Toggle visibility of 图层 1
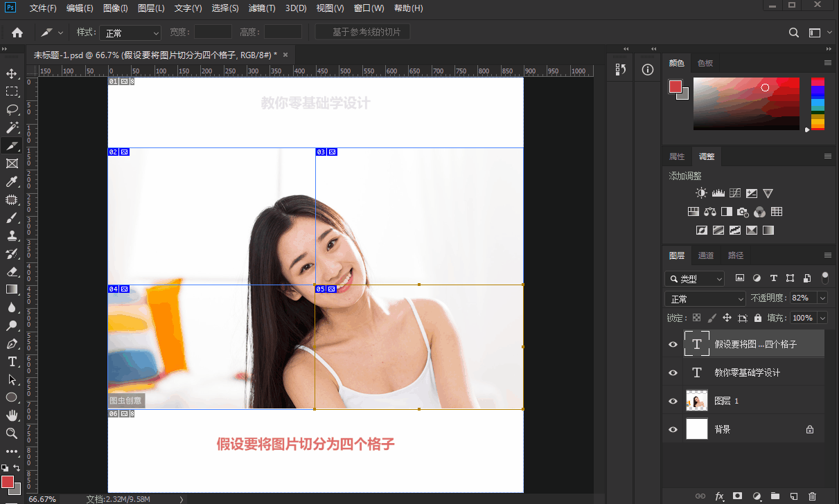Screen dimensions: 839x504 click(673, 401)
